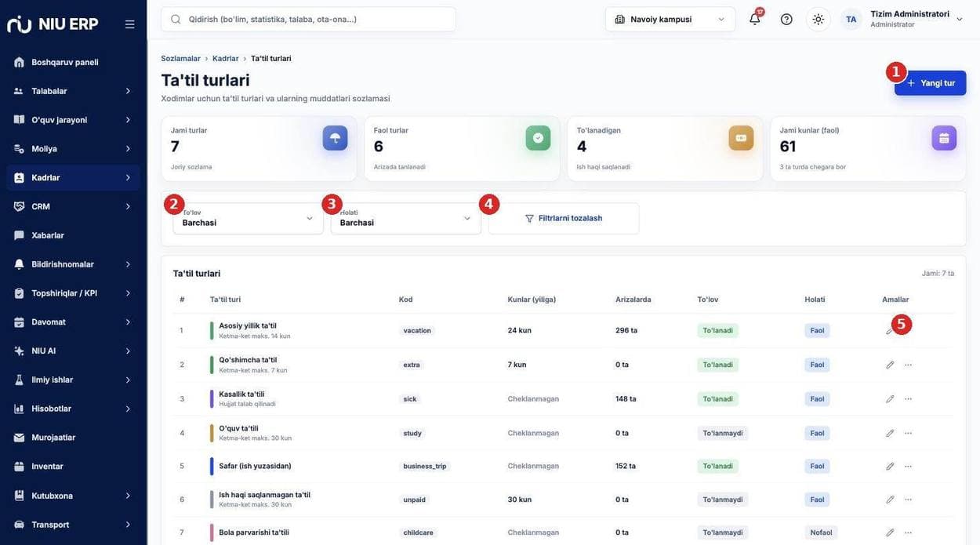Open the Navoiy kampusi campus selector
Image resolution: width=980 pixels, height=545 pixels.
[670, 19]
